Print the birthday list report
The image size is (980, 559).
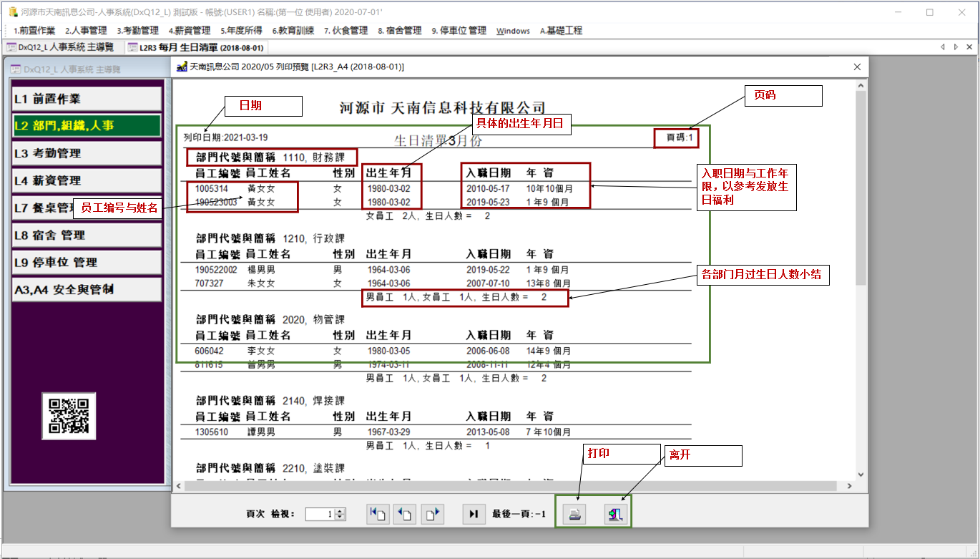576,514
